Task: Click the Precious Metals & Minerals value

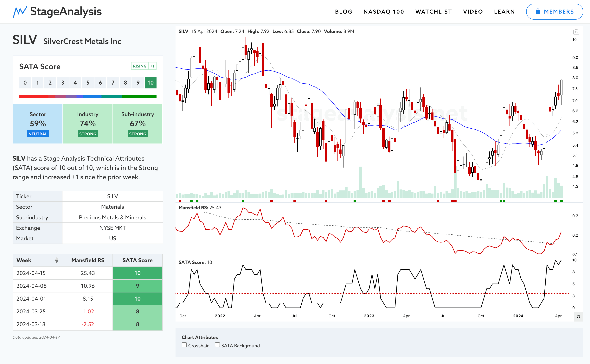Action: pos(112,217)
